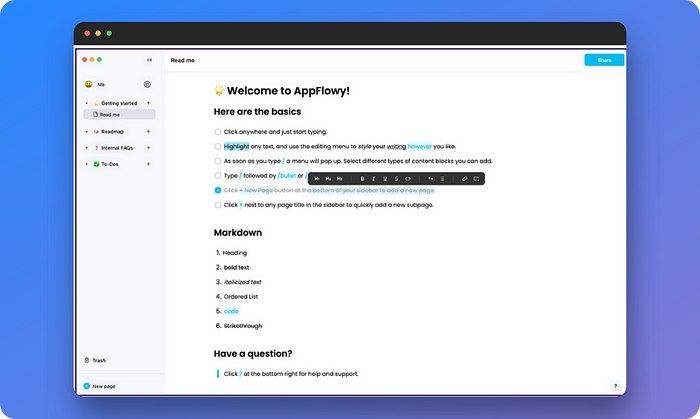Click the highlighted '/bullet' text
700x419 pixels.
coord(287,175)
